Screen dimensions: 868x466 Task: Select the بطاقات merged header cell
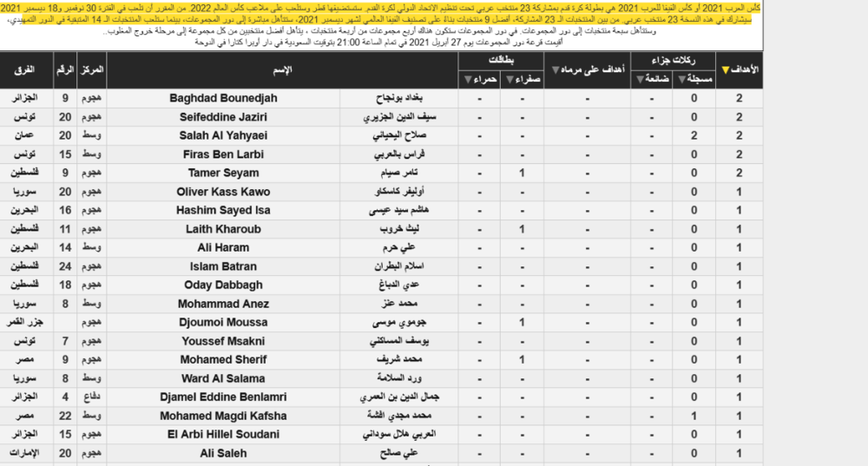[501, 61]
